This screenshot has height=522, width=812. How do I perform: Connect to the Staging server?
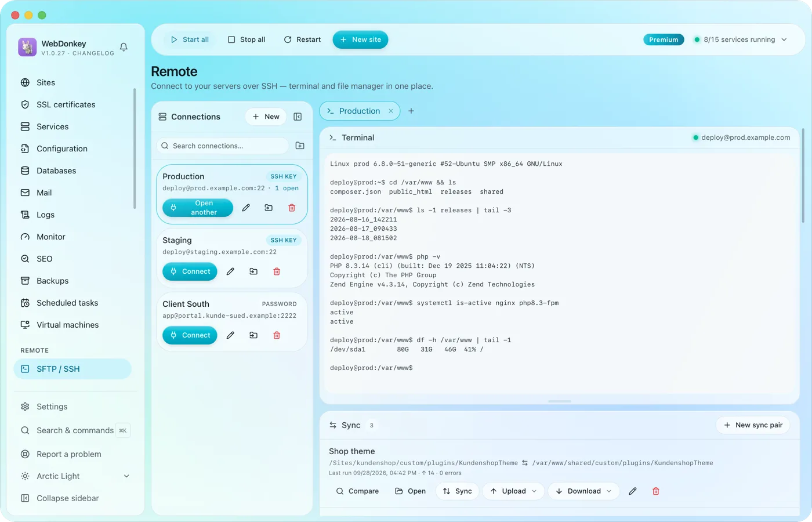(x=190, y=271)
